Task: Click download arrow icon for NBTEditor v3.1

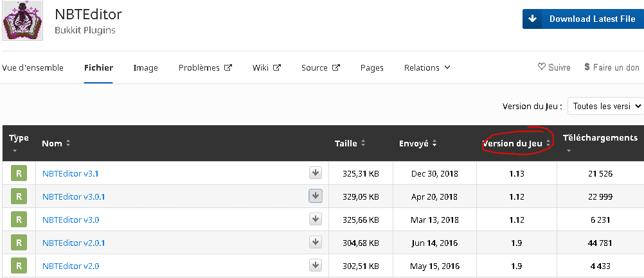Action: [x=315, y=173]
